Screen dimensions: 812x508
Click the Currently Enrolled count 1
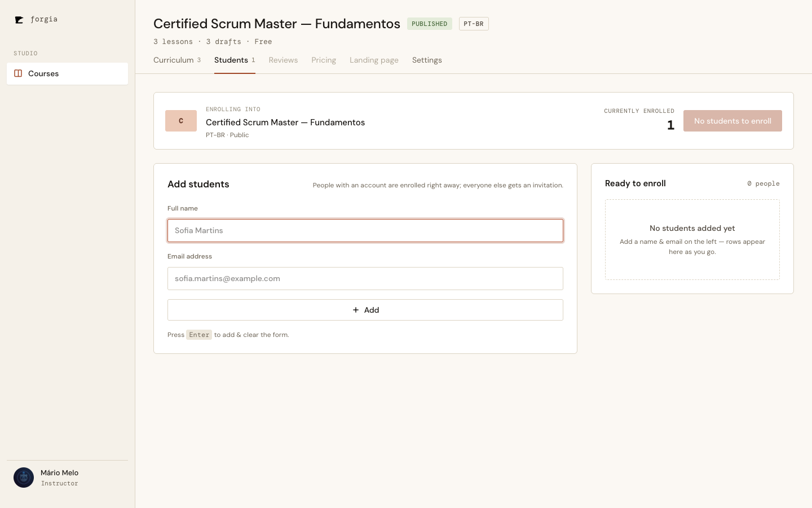point(670,125)
